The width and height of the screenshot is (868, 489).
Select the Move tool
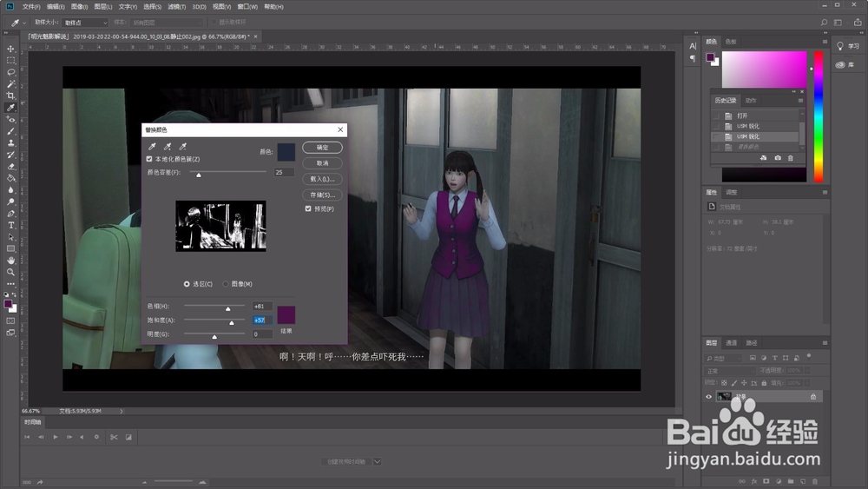pos(10,49)
